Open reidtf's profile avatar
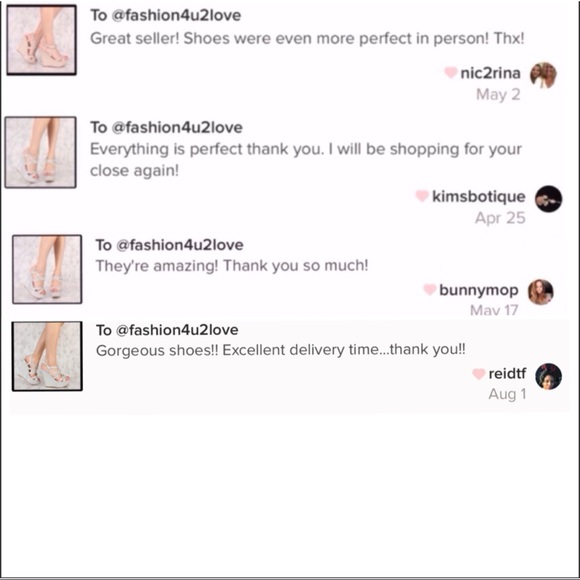580x580 pixels. pyautogui.click(x=549, y=376)
